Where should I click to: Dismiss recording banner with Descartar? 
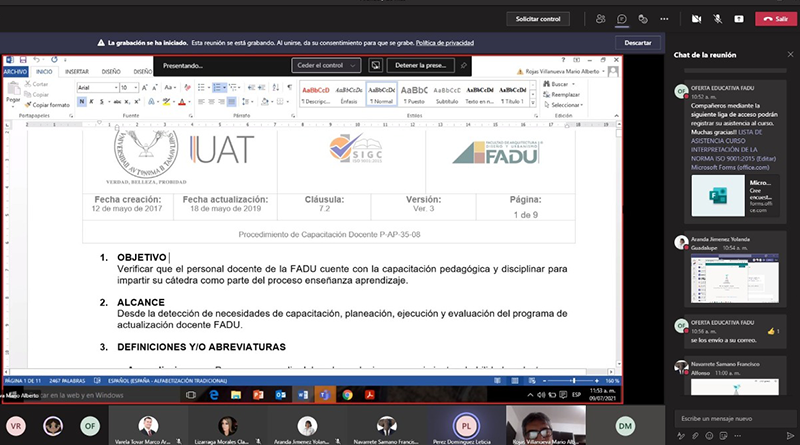point(638,43)
